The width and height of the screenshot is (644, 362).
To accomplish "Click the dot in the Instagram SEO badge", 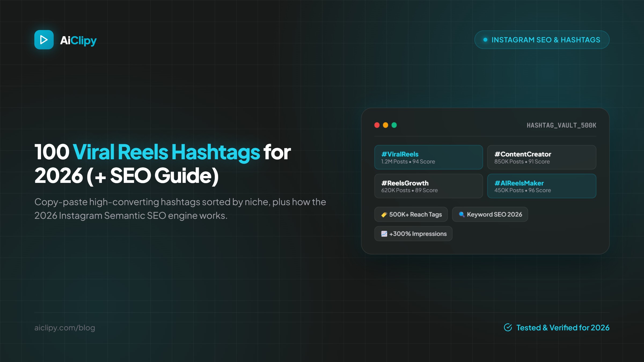I will coord(485,40).
